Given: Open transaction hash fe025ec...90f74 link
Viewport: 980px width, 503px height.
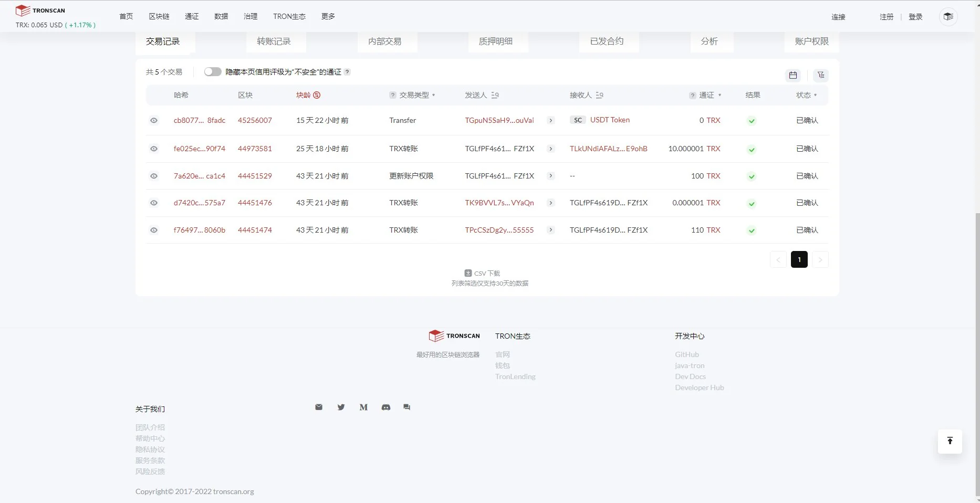Looking at the screenshot, I should click(199, 149).
